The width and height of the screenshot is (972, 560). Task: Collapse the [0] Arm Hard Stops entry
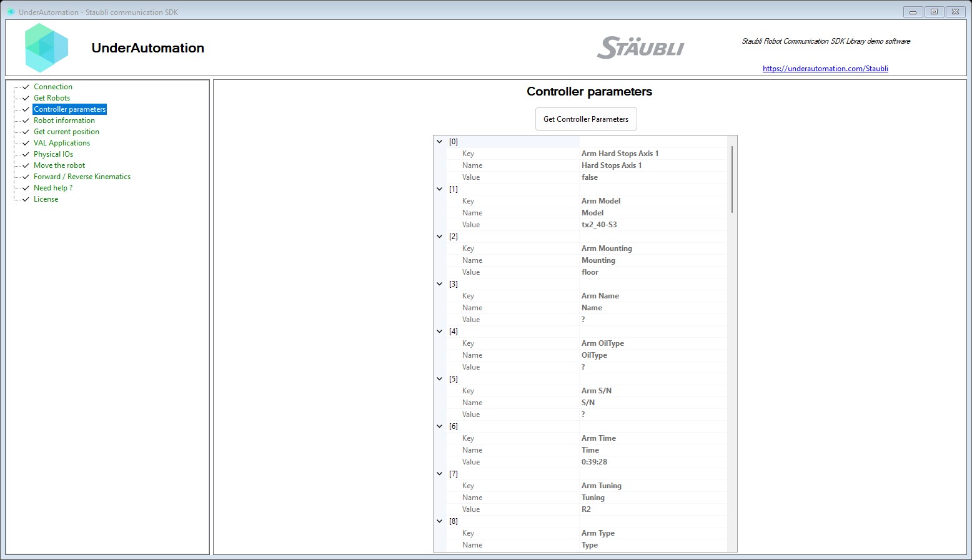[x=439, y=142]
